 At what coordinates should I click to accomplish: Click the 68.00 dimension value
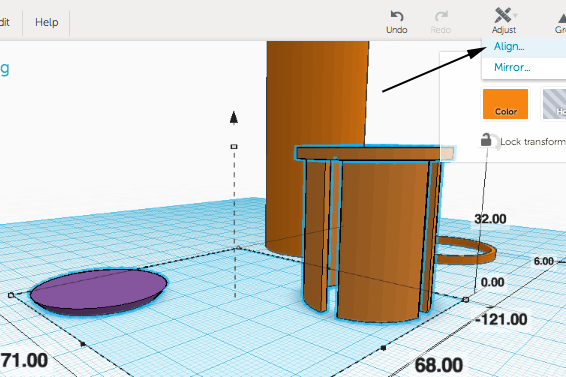pyautogui.click(x=439, y=365)
